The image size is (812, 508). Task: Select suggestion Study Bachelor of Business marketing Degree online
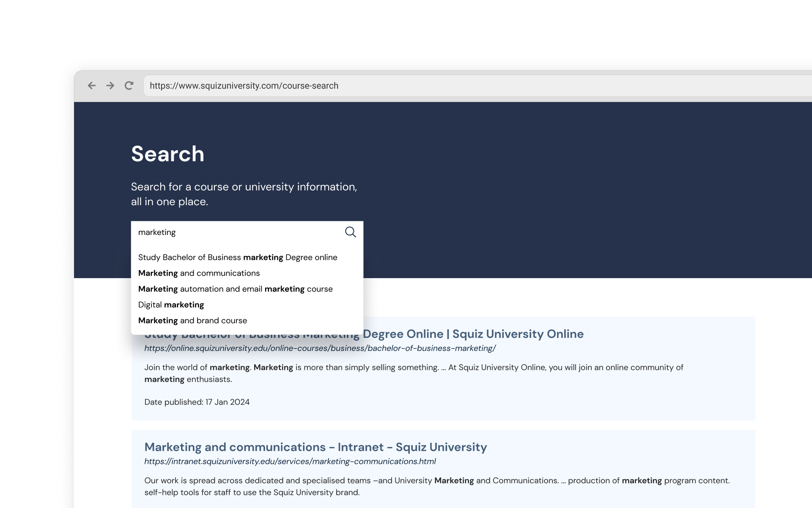(x=238, y=257)
